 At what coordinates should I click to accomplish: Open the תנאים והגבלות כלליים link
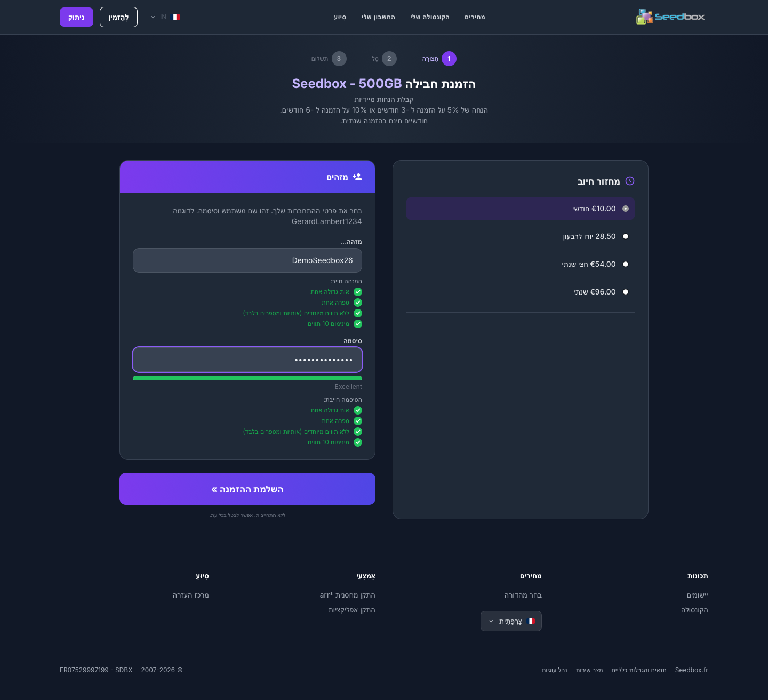tap(639, 670)
